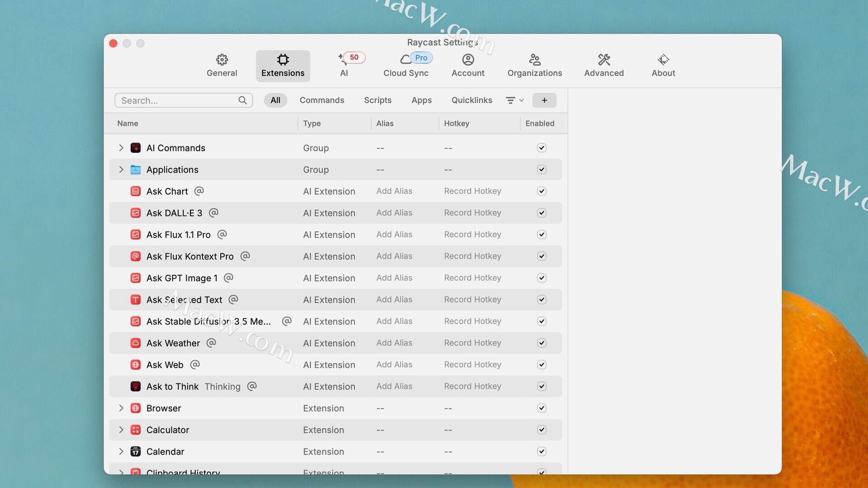The height and width of the screenshot is (488, 868).
Task: Click the Applications folder icon
Action: (136, 169)
